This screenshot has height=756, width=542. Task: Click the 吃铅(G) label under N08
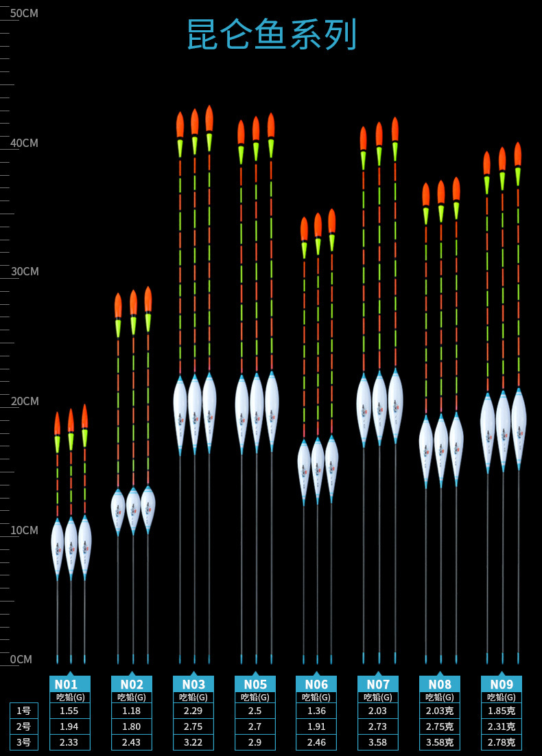(x=439, y=697)
